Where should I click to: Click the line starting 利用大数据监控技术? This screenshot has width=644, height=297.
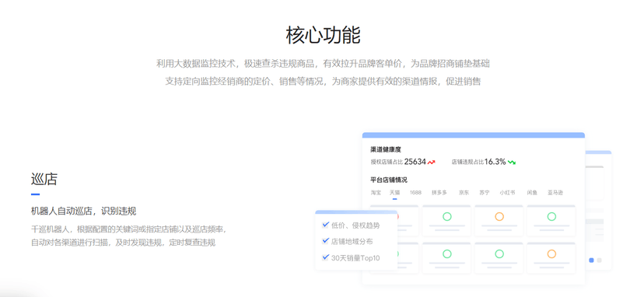(x=323, y=64)
